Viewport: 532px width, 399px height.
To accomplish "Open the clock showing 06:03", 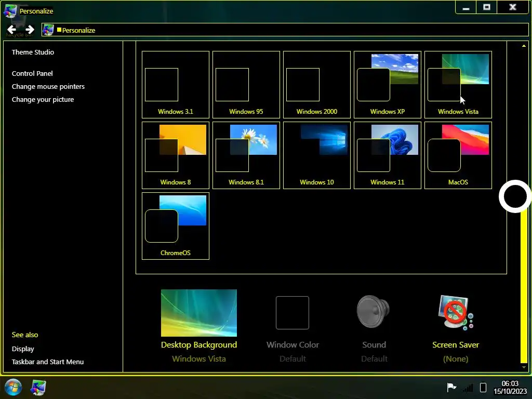I will (510, 387).
